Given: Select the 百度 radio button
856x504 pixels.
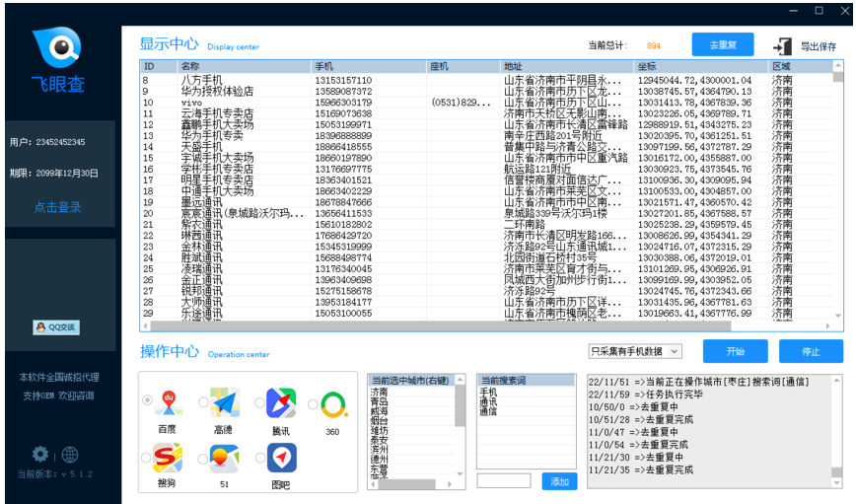Looking at the screenshot, I should [x=147, y=400].
